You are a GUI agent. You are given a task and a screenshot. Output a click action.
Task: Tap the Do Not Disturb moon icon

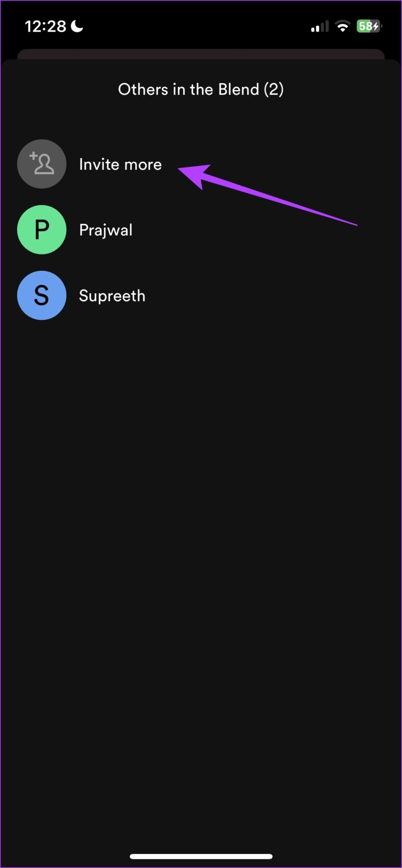point(77,26)
